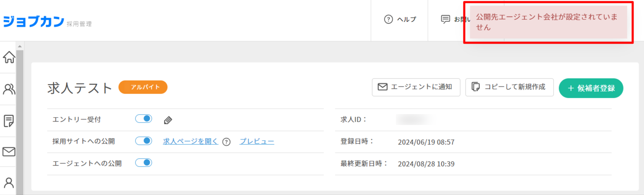This screenshot has height=195, width=644.
Task: Click コピーして新規作成 button
Action: coord(509,87)
